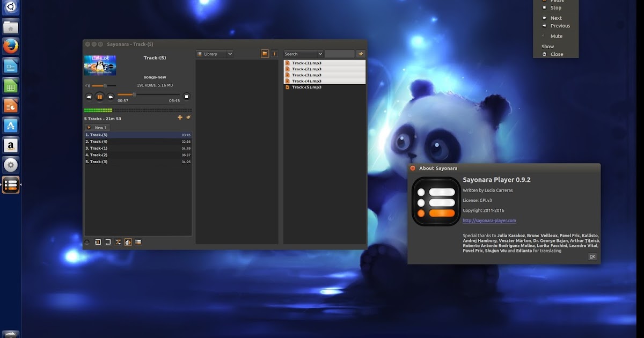Select playlist entry 2. Track-(4)
644x338 pixels.
coord(138,142)
